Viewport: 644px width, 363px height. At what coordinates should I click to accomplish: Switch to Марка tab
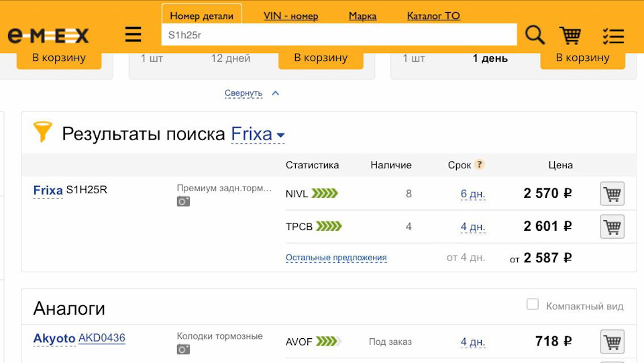pyautogui.click(x=363, y=16)
